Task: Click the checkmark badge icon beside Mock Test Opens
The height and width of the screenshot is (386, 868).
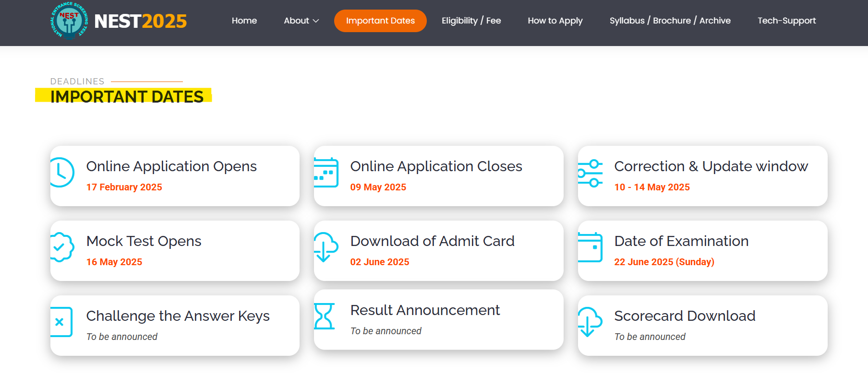Action: (x=62, y=247)
